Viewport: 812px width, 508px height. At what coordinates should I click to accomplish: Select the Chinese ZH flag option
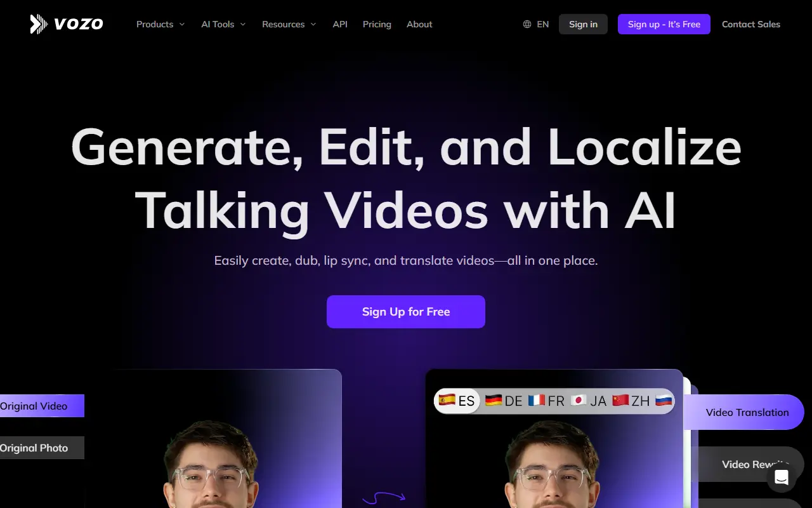click(x=631, y=401)
